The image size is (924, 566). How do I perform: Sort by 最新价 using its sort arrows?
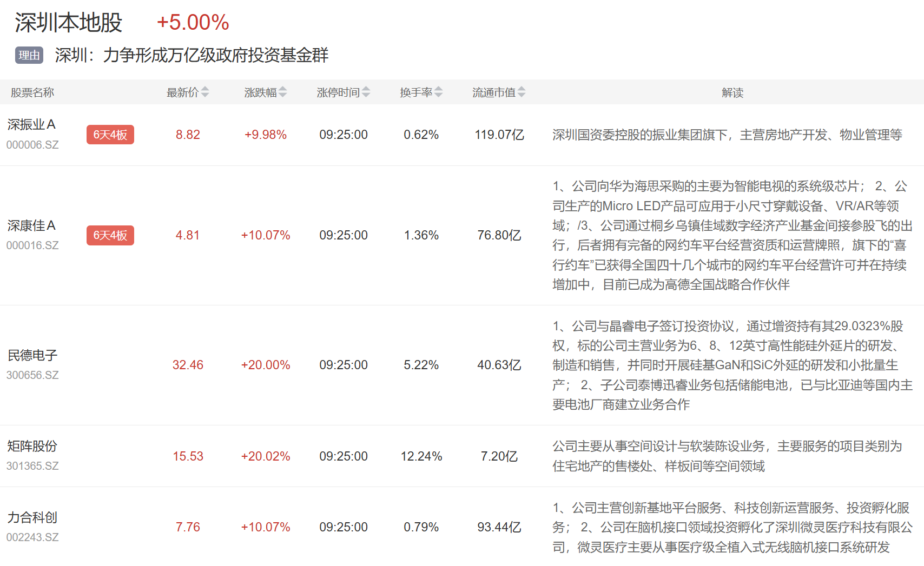[204, 92]
